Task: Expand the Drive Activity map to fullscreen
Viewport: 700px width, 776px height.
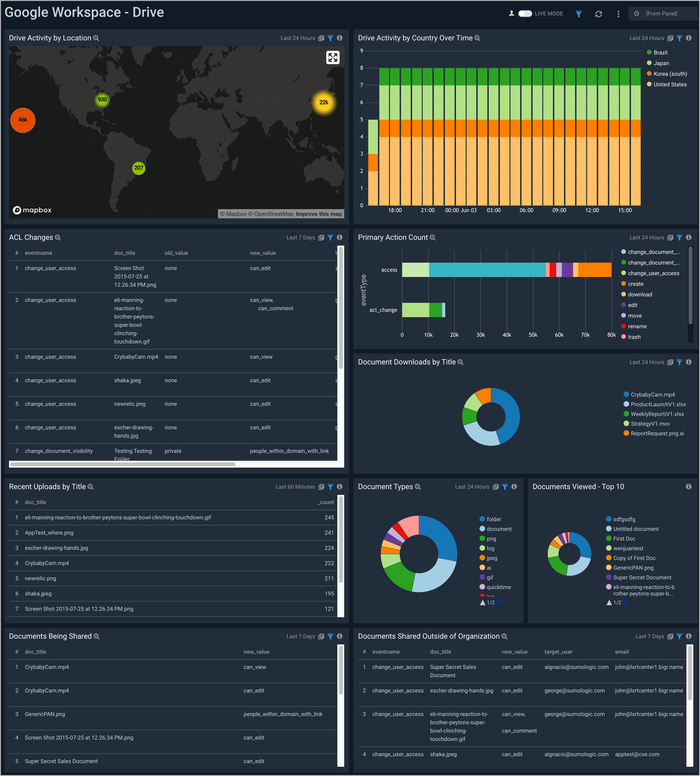Action: tap(333, 57)
